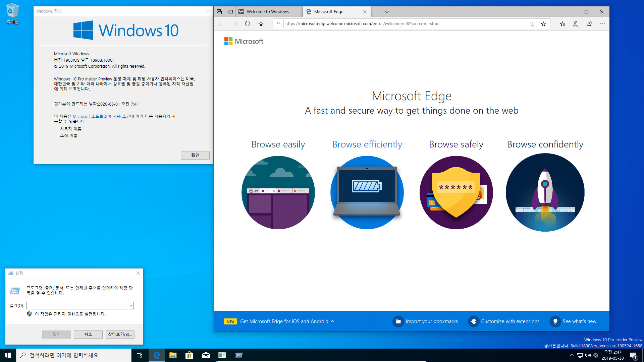Open a new tab in Edge
The height and width of the screenshot is (362, 644).
pos(376,12)
